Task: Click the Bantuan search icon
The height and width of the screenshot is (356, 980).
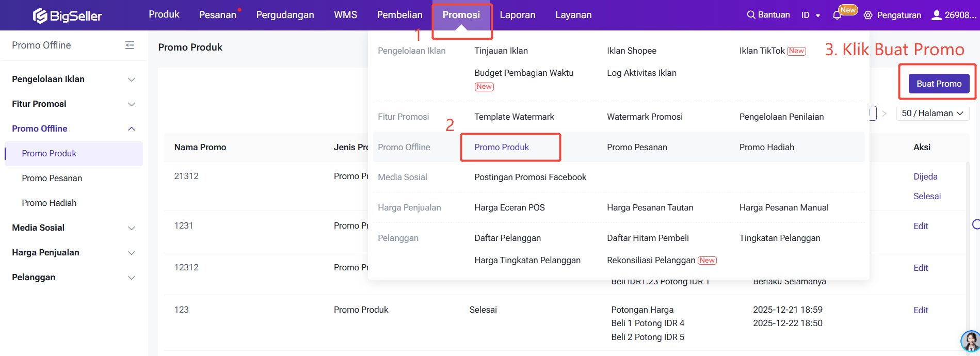Action: pyautogui.click(x=751, y=15)
